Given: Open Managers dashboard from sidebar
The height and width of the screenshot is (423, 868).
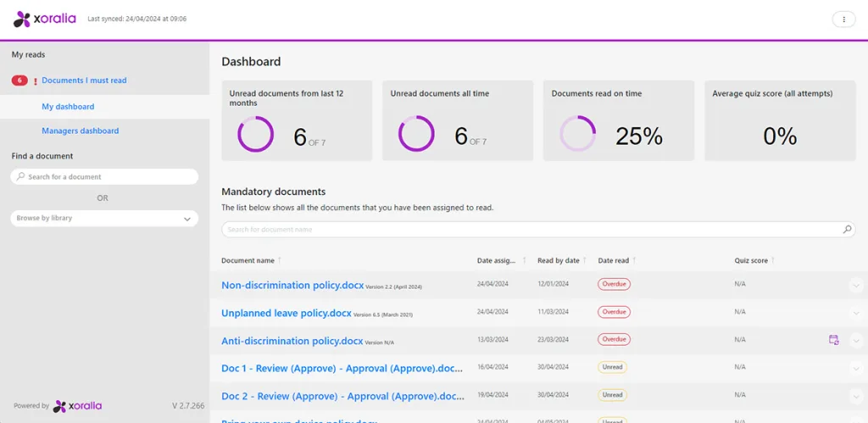Looking at the screenshot, I should point(80,131).
